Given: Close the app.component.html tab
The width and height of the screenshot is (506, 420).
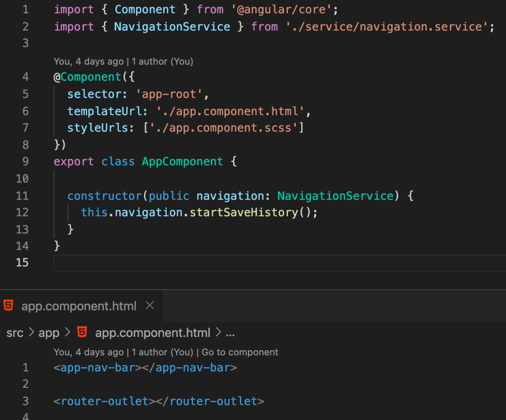Looking at the screenshot, I should [149, 305].
